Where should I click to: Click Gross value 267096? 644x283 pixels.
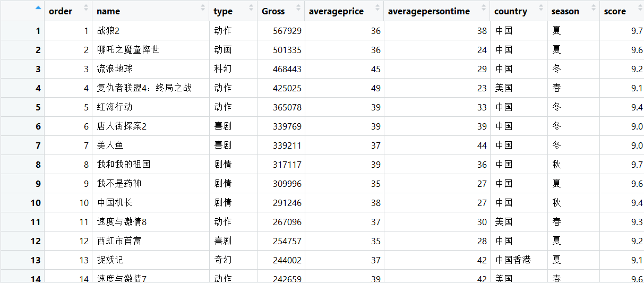(x=287, y=222)
